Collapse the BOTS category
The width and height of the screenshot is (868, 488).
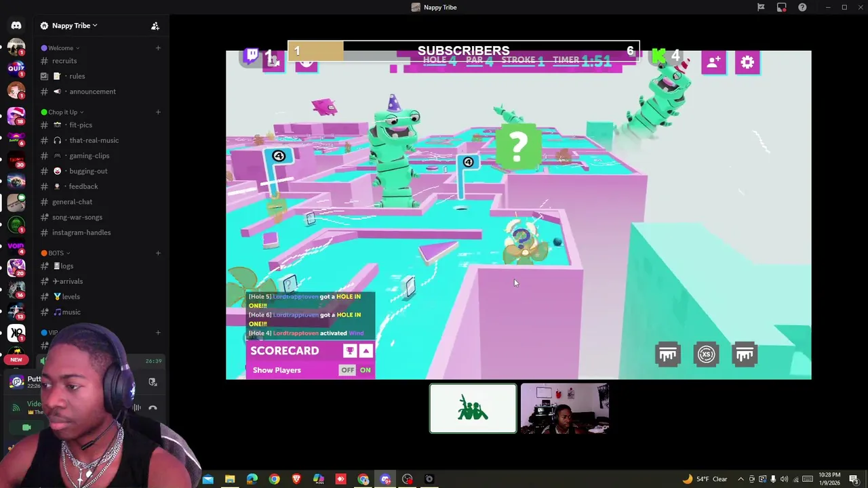click(x=56, y=253)
